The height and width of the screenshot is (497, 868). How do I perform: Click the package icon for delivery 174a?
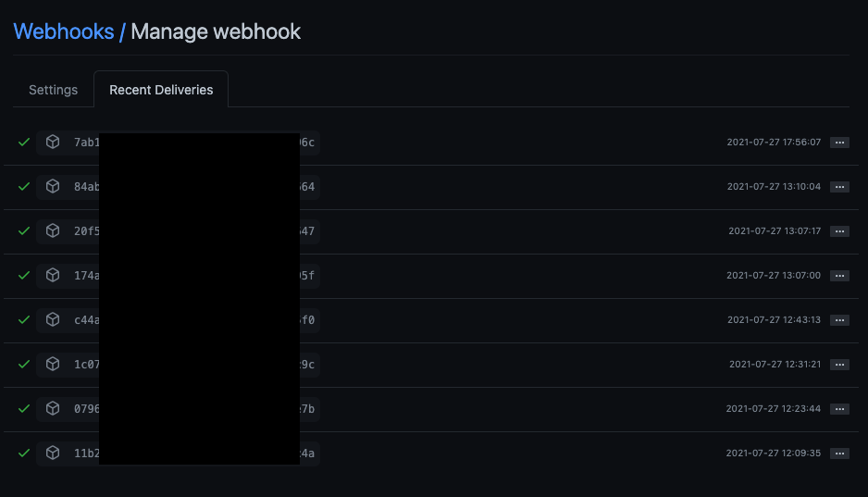(x=53, y=275)
